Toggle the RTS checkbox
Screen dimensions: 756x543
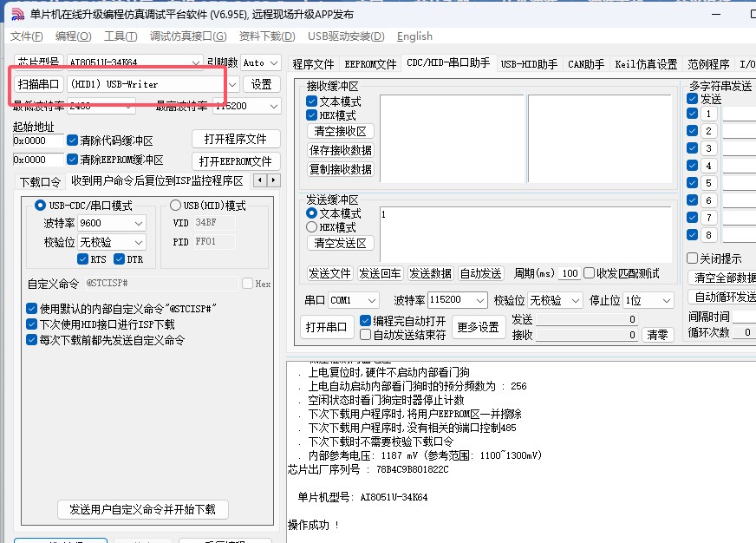(82, 259)
